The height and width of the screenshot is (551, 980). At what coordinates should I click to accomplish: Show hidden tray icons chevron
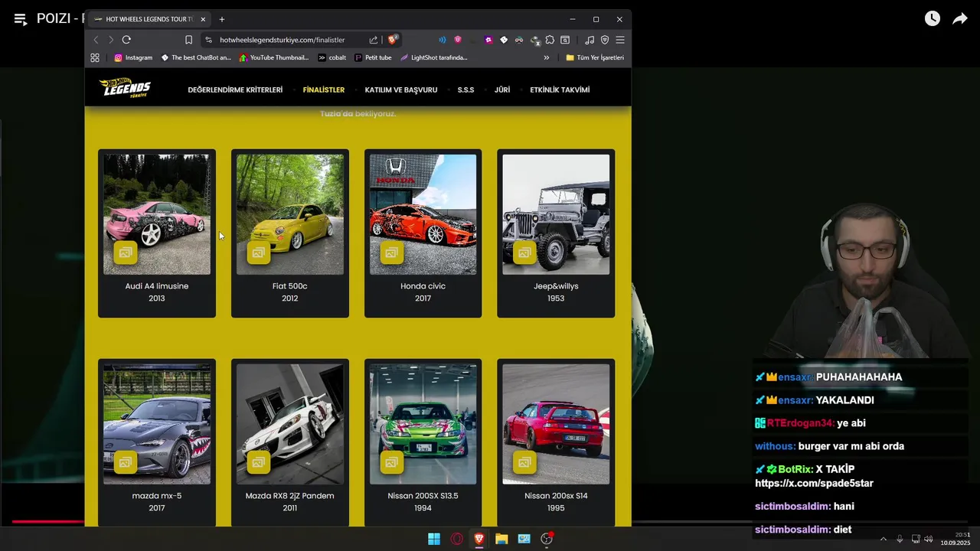(883, 539)
